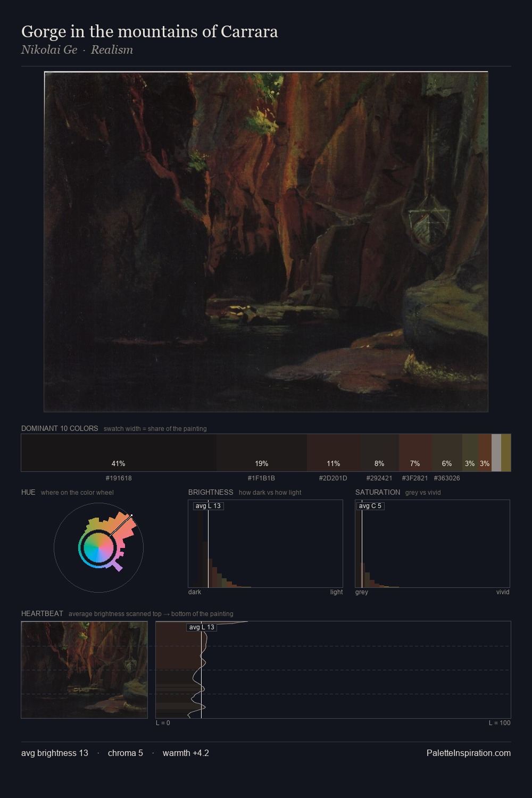The width and height of the screenshot is (532, 798).
Task: Select the #3F2821 swatch showing 7%
Action: pos(415,453)
